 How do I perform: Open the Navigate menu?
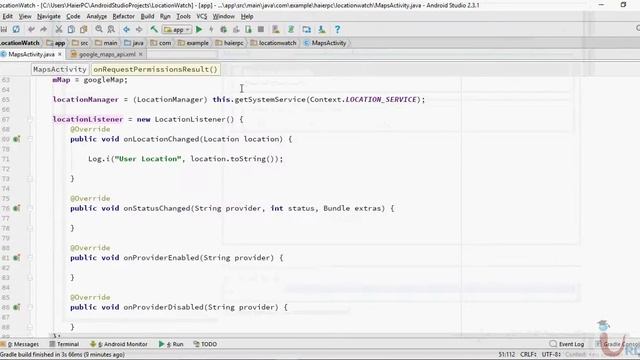(x=49, y=16)
